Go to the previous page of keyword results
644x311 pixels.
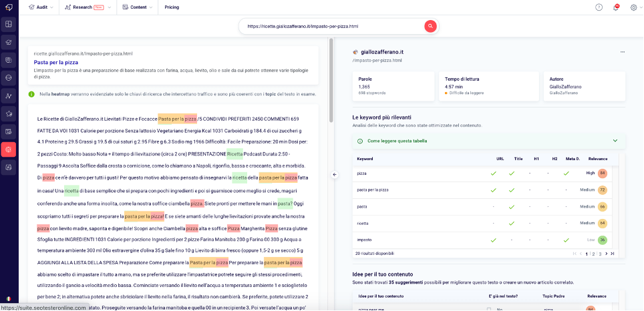581,254
